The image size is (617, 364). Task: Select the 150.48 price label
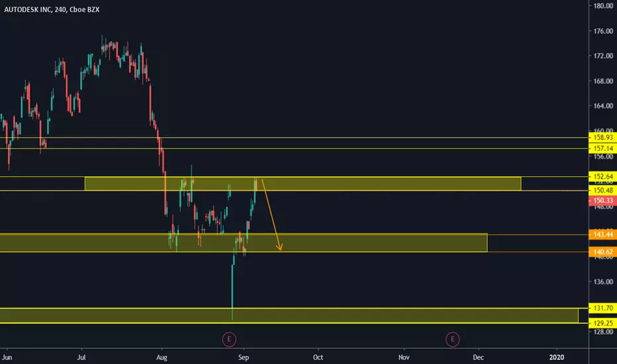point(603,190)
